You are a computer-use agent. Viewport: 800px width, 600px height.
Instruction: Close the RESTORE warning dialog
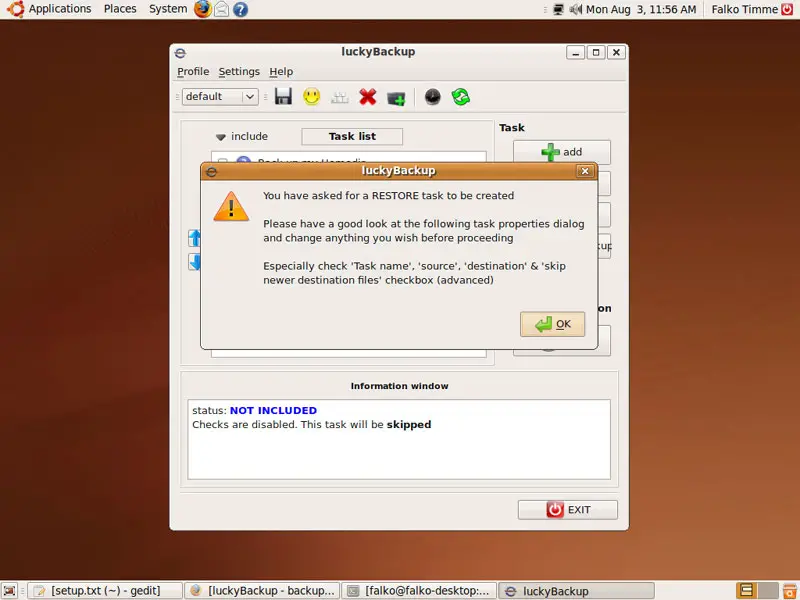pos(585,171)
